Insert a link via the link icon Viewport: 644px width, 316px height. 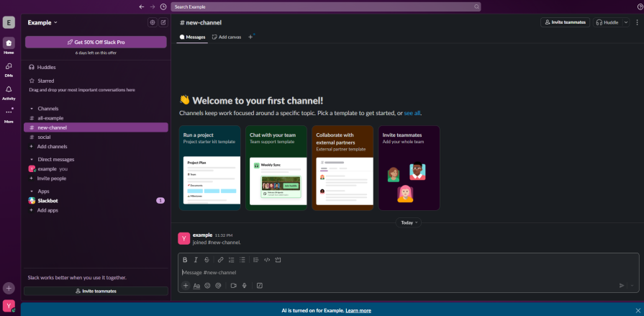pyautogui.click(x=221, y=260)
